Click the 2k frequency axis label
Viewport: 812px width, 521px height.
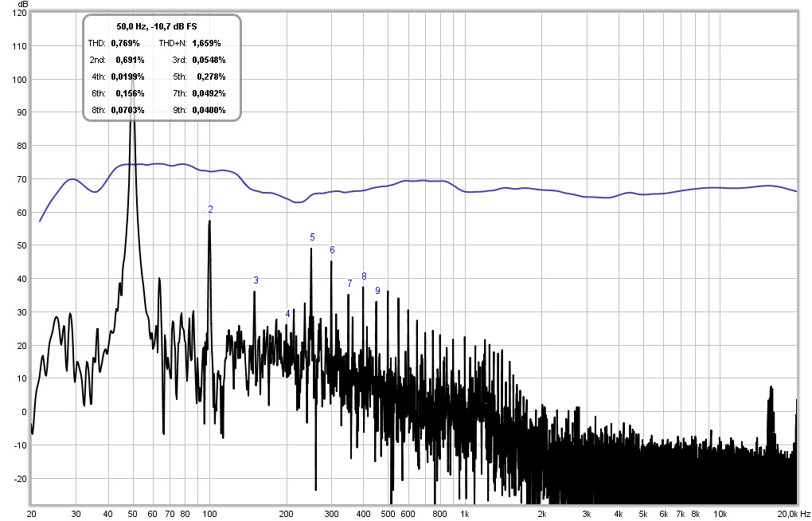[x=542, y=515]
